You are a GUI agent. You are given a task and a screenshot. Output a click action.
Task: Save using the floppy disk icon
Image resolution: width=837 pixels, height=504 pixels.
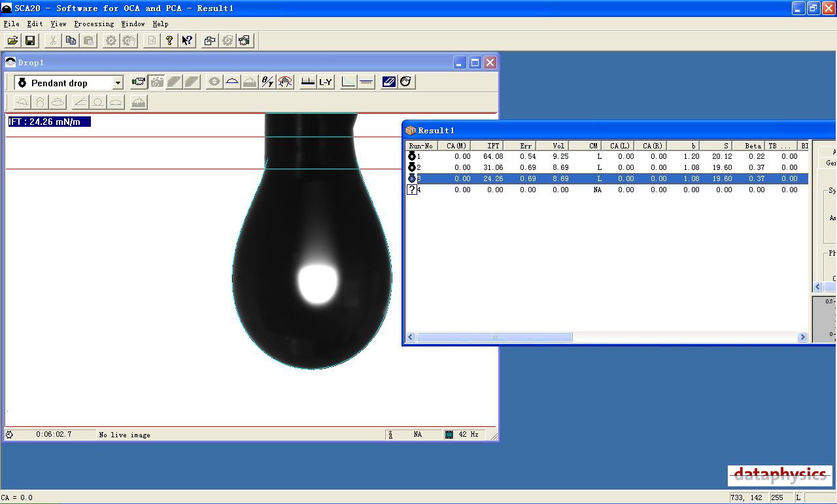tap(30, 41)
